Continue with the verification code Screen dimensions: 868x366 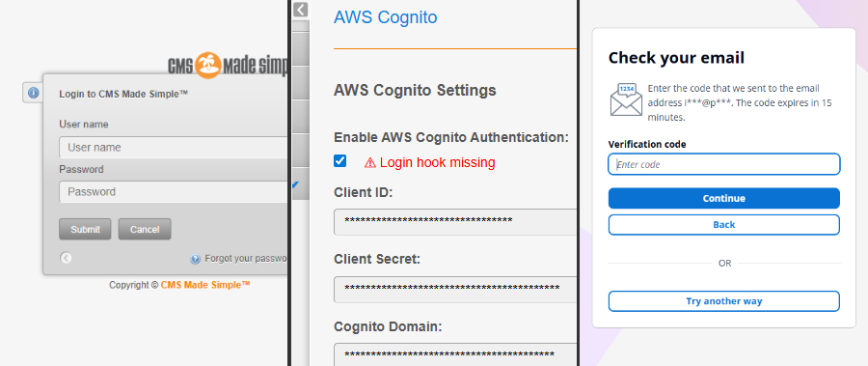tap(724, 198)
